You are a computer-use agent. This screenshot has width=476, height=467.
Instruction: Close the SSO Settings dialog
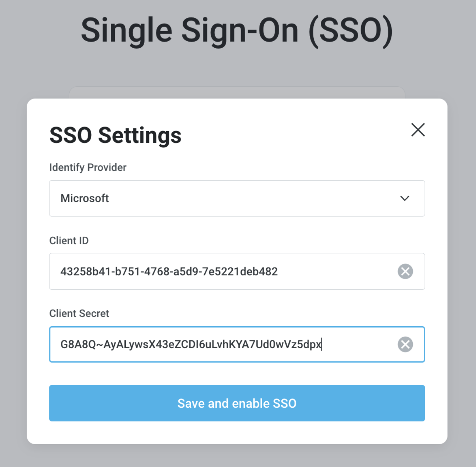(x=418, y=130)
